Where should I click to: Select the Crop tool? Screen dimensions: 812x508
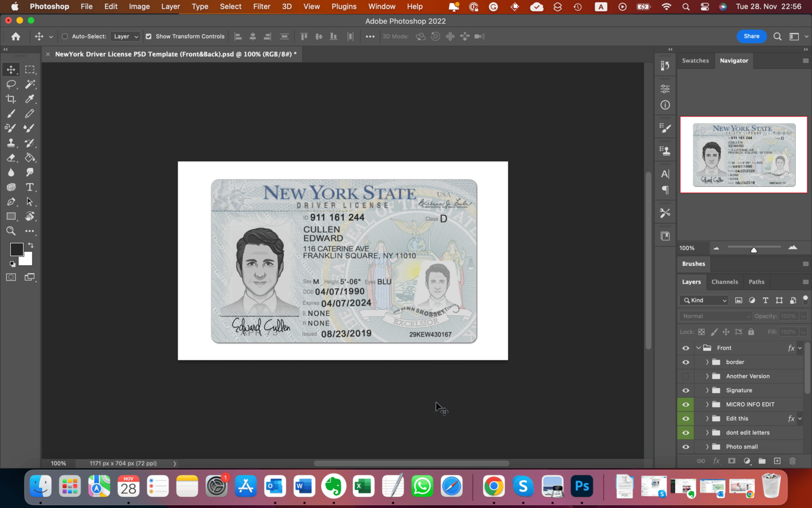(x=11, y=98)
